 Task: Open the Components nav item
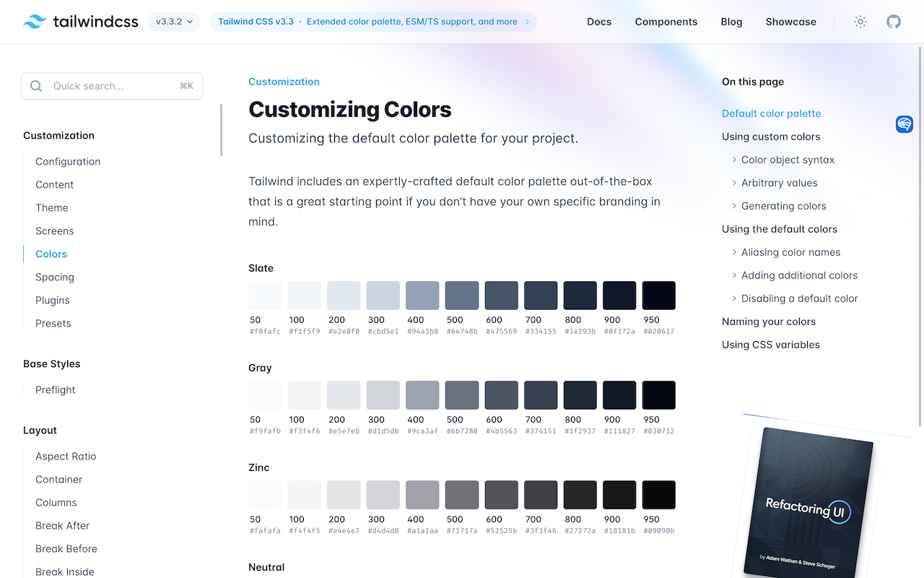pyautogui.click(x=666, y=22)
